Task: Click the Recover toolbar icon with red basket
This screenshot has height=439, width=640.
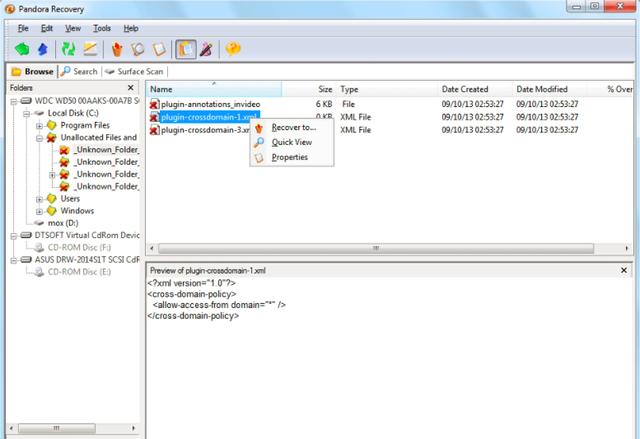Action: (x=116, y=49)
